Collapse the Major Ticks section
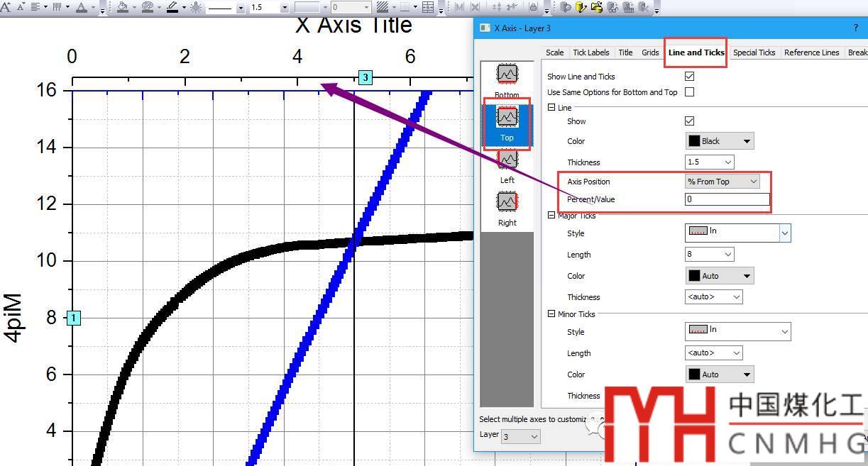 click(551, 216)
